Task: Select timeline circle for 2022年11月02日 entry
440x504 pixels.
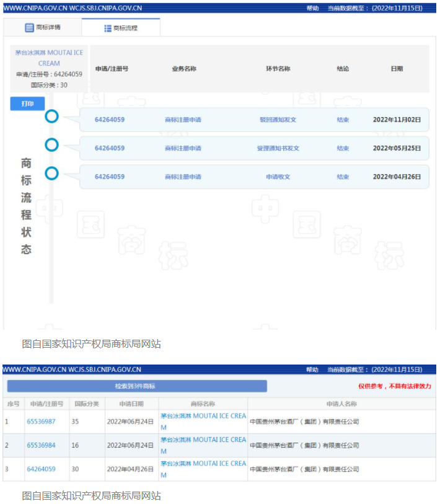Action: (x=51, y=117)
